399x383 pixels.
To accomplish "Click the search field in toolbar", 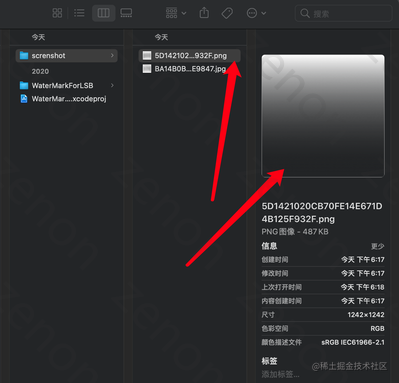I will point(343,13).
